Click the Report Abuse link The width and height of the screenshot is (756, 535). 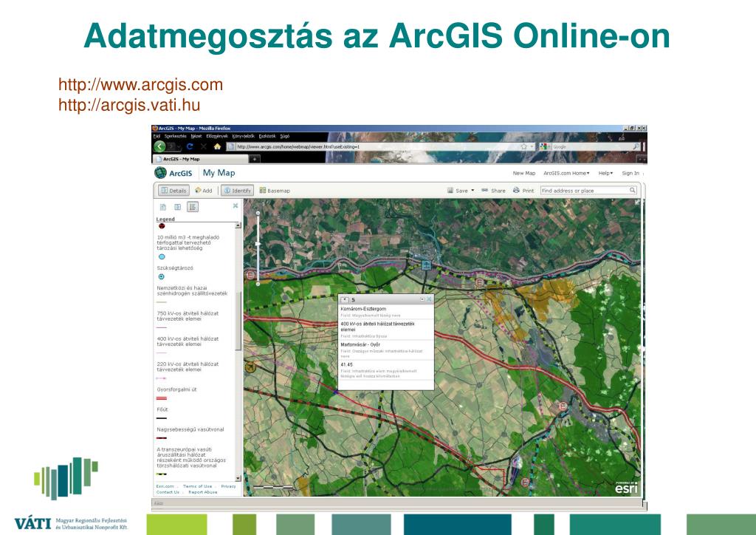coord(202,492)
